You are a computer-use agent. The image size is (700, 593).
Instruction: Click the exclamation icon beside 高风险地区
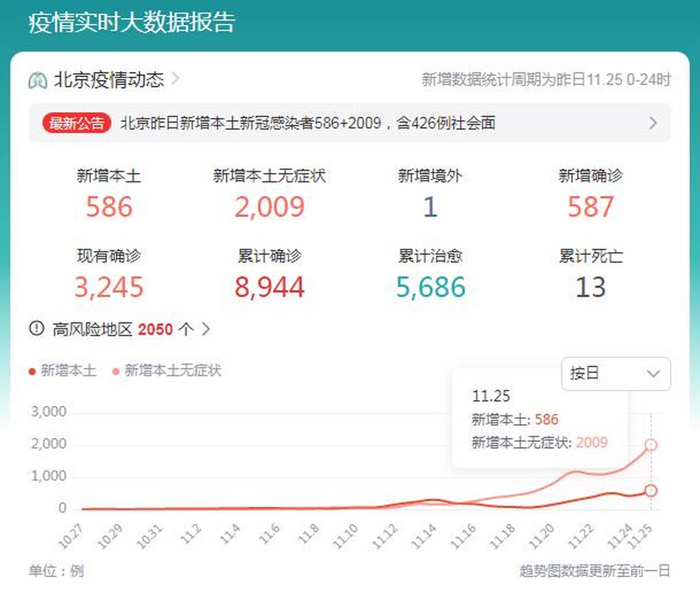[x=37, y=329]
